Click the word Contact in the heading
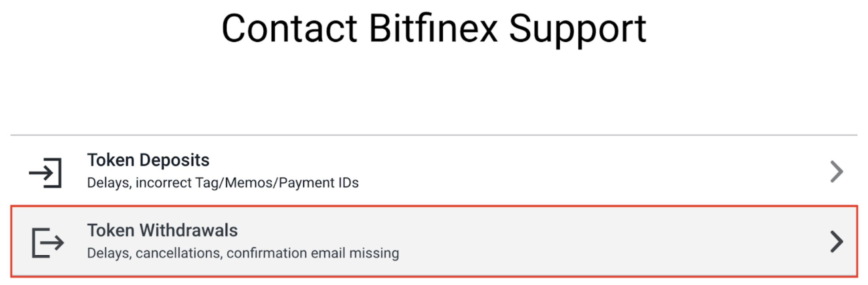The image size is (868, 285). (289, 28)
